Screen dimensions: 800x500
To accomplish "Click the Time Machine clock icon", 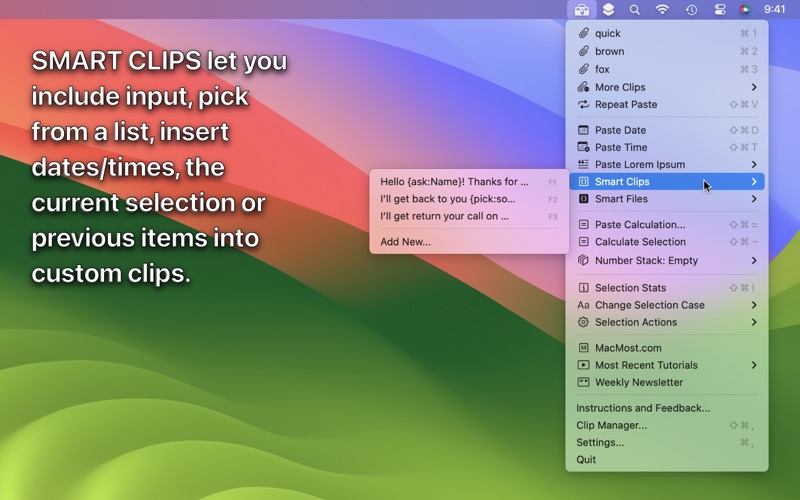I will pos(691,10).
